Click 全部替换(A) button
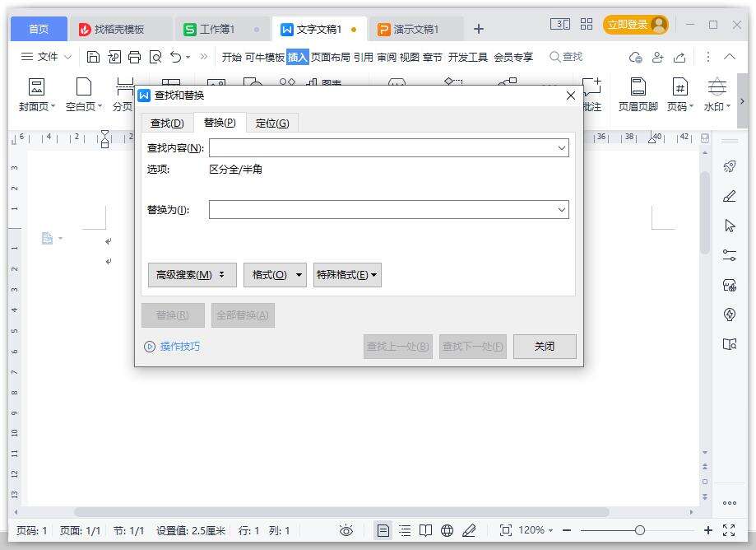The width and height of the screenshot is (756, 550). pyautogui.click(x=243, y=315)
